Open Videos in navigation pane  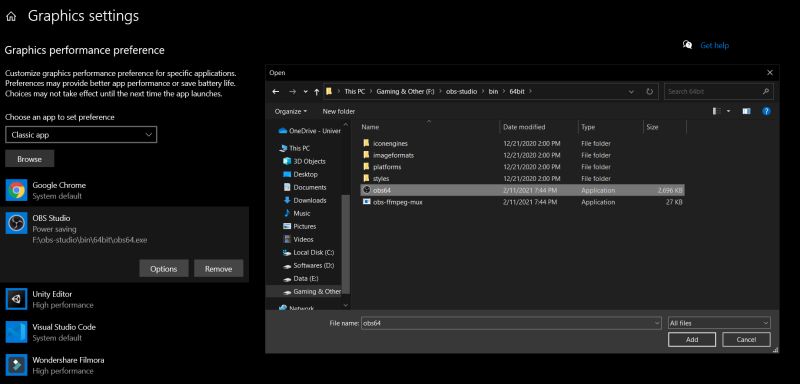pyautogui.click(x=298, y=239)
